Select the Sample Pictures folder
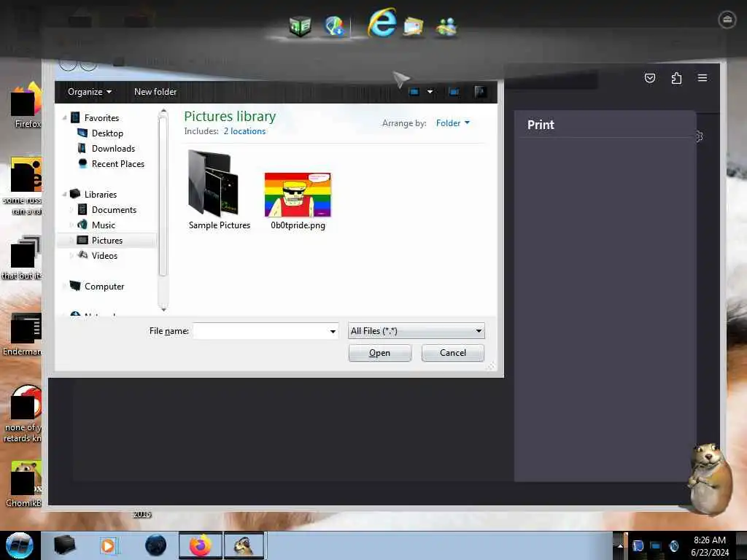The height and width of the screenshot is (560, 747). (219, 190)
